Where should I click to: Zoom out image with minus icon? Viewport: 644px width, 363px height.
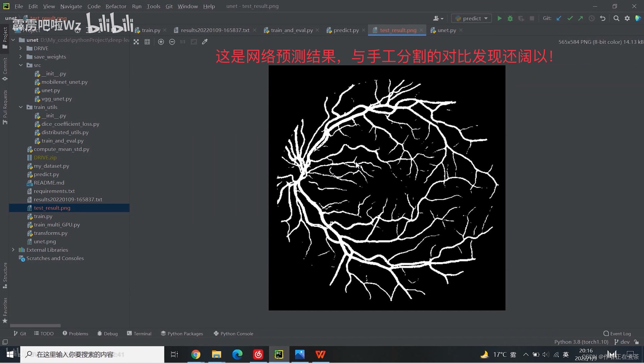point(172,42)
